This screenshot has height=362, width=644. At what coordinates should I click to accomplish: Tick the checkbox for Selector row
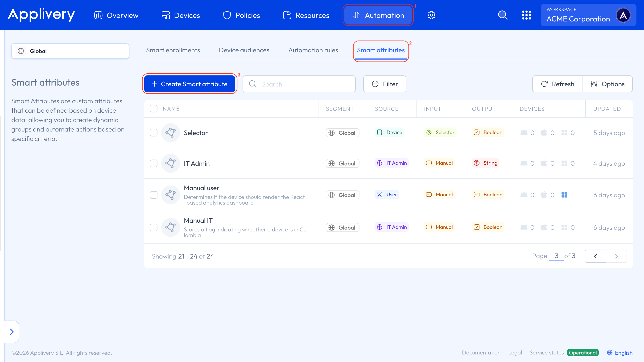pyautogui.click(x=153, y=132)
